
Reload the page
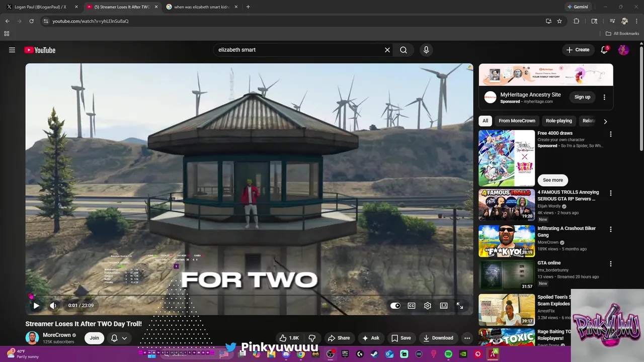pos(31,21)
